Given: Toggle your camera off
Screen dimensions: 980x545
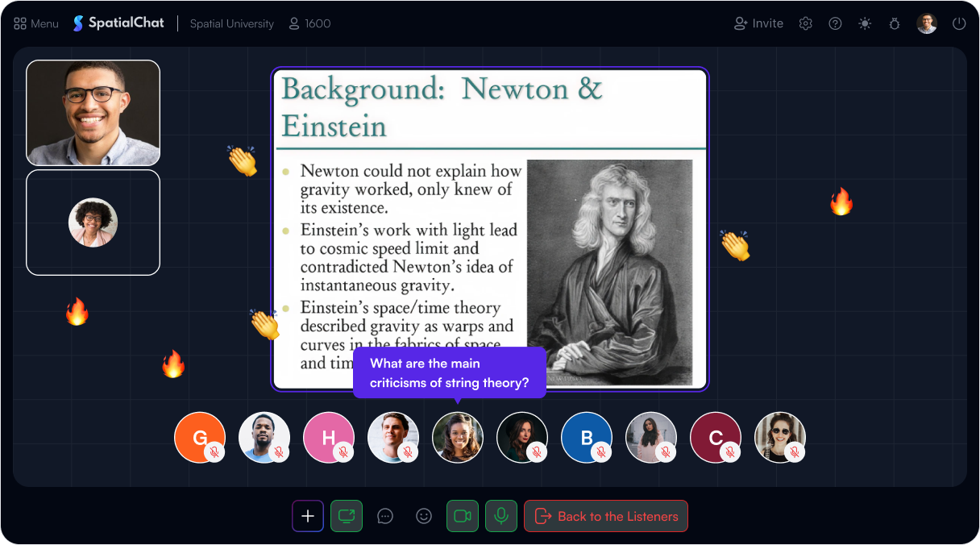Looking at the screenshot, I should [x=463, y=516].
